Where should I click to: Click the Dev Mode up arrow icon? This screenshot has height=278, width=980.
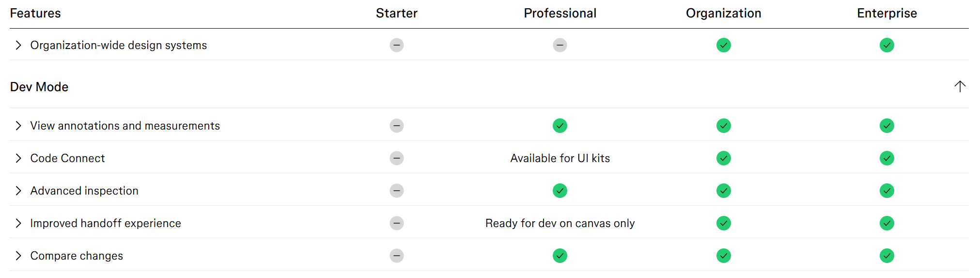(x=960, y=87)
